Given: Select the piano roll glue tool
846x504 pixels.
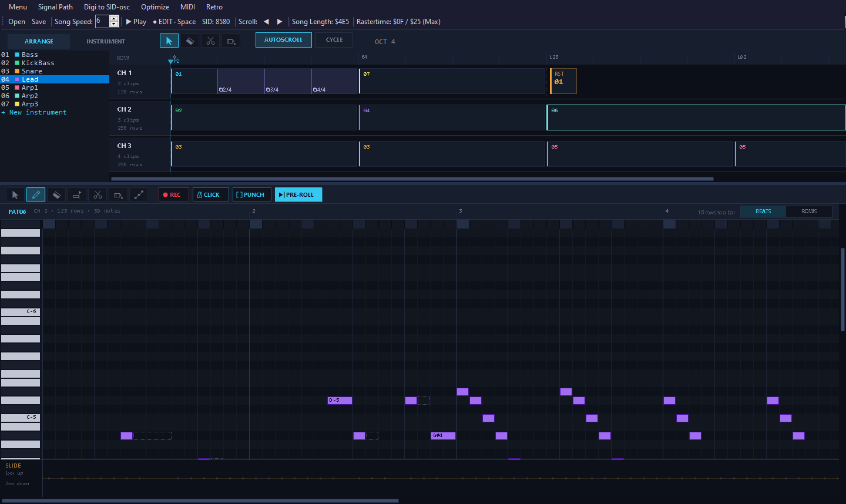Looking at the screenshot, I should pos(118,194).
